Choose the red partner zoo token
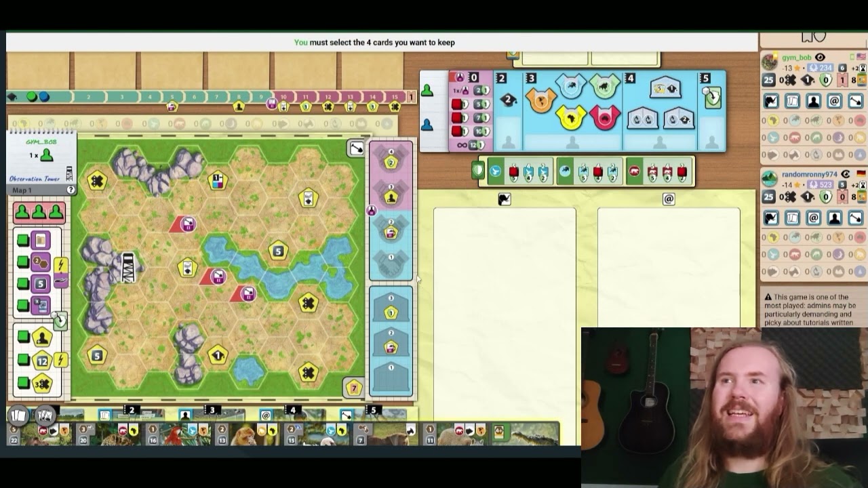868x488 pixels. [x=605, y=118]
